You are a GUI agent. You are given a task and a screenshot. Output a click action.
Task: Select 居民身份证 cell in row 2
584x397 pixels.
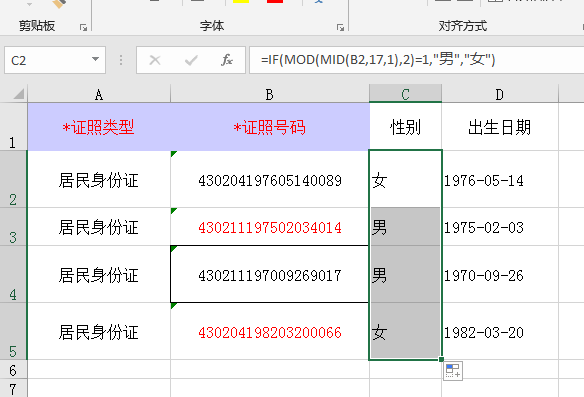coord(99,179)
